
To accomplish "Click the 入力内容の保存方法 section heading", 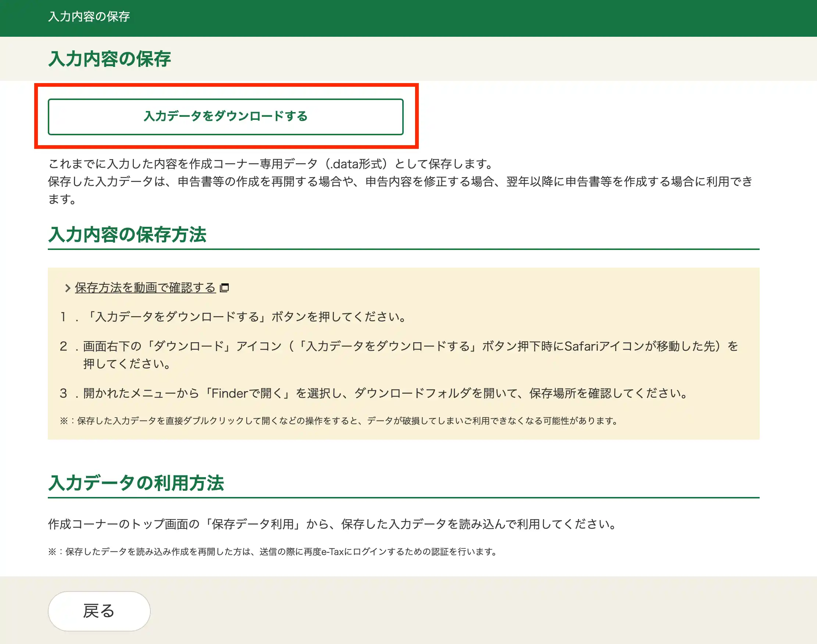I will point(127,235).
